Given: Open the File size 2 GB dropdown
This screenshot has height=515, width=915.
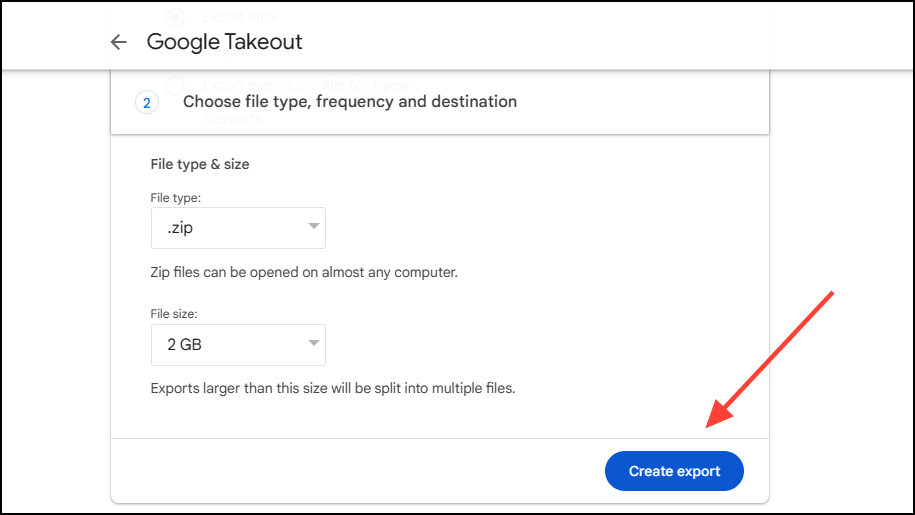Looking at the screenshot, I should point(238,345).
